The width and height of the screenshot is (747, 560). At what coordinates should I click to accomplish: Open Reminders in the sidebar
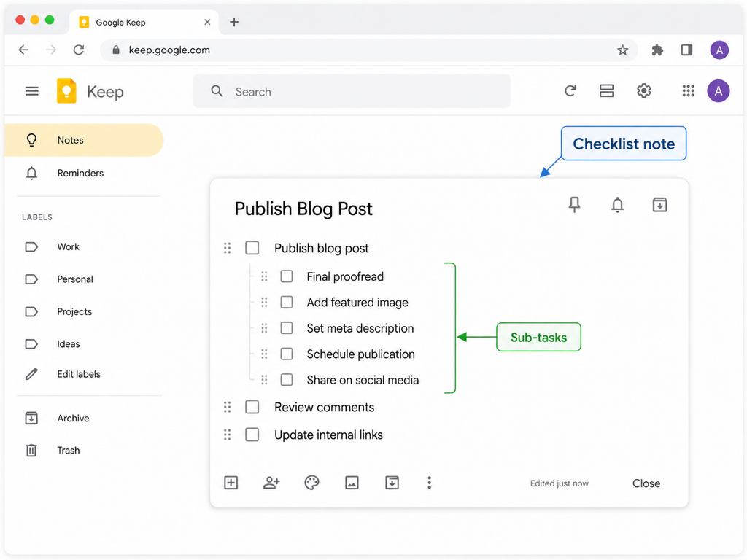click(x=84, y=173)
